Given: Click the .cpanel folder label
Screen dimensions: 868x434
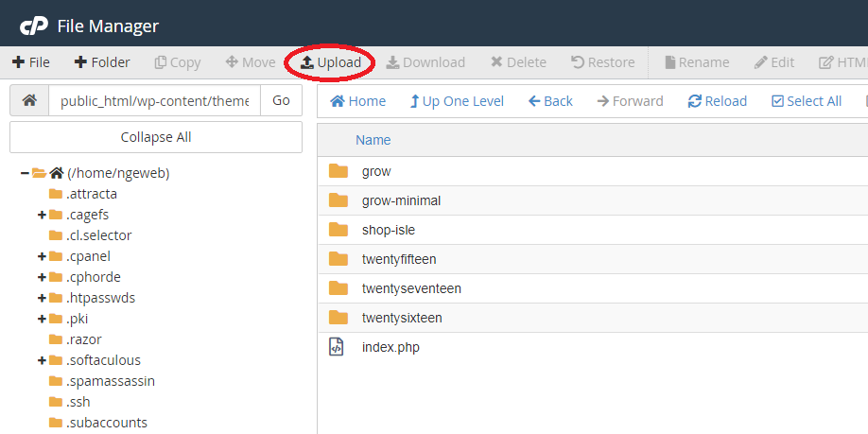Looking at the screenshot, I should [x=88, y=256].
